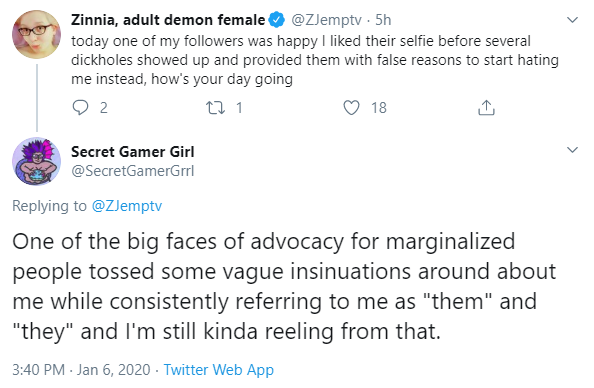This screenshot has width=594, height=388.
Task: Open the share icon on Zinnia's tweet
Action: [x=486, y=108]
